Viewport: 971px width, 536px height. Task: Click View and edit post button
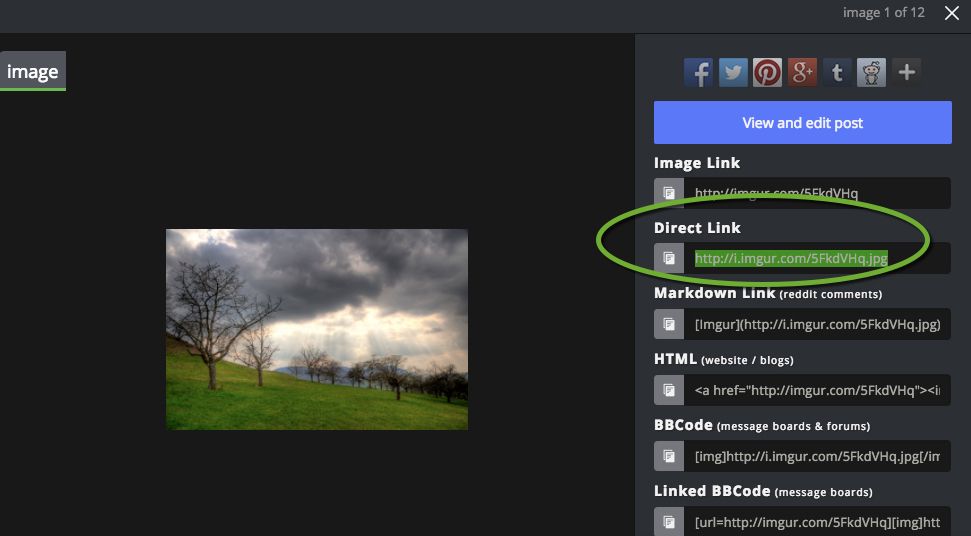click(x=803, y=123)
